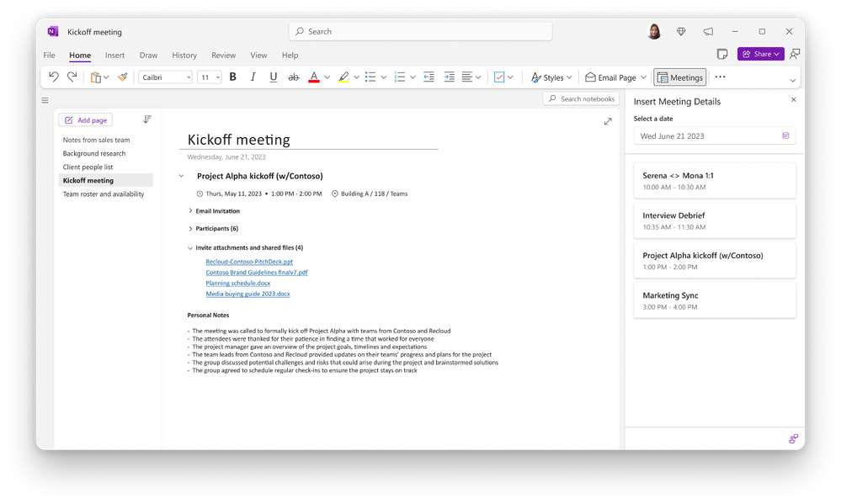841x504 pixels.
Task: Open the Review ribbon tab
Action: pos(223,55)
